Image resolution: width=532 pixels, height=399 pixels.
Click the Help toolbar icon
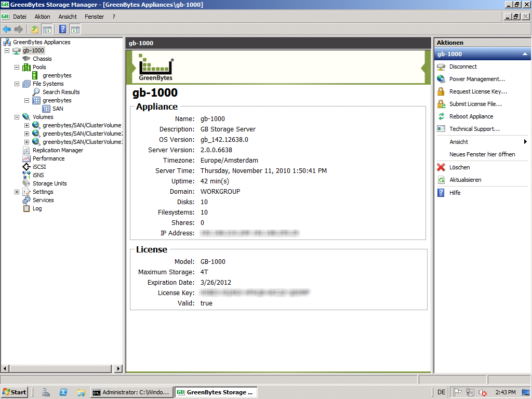click(63, 30)
